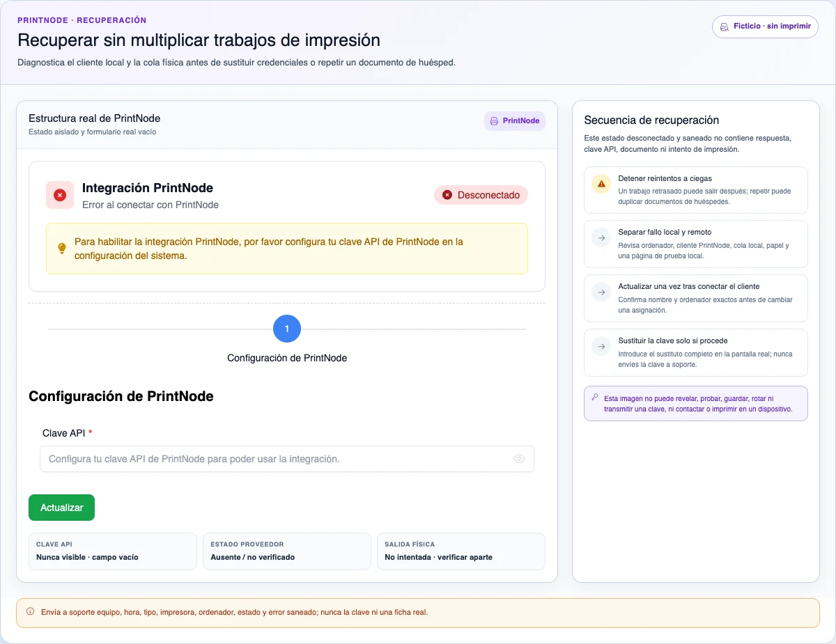Select step 1 circle in the stepper
836x644 pixels.
click(x=287, y=329)
